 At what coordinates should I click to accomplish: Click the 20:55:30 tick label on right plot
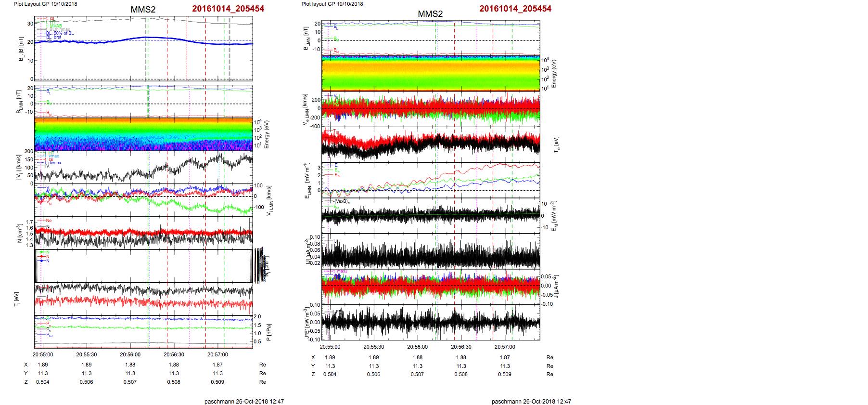(x=373, y=347)
